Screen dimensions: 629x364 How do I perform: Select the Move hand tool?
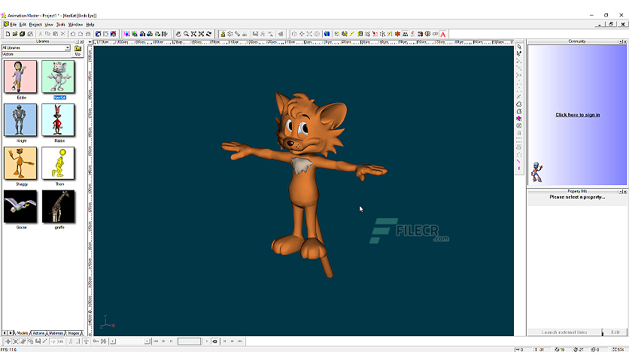pos(178,34)
